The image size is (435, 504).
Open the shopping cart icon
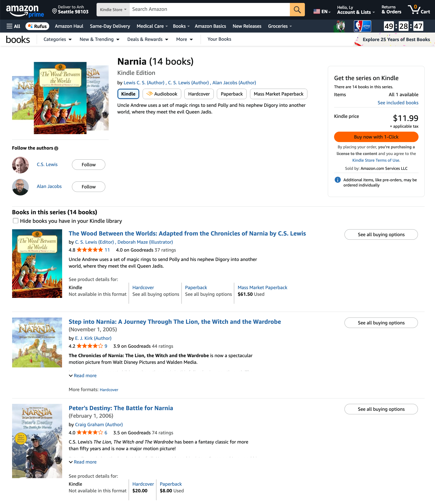[x=419, y=10]
